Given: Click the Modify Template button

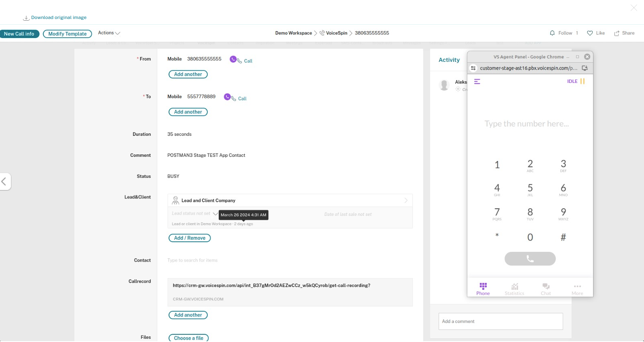Looking at the screenshot, I should tap(68, 34).
